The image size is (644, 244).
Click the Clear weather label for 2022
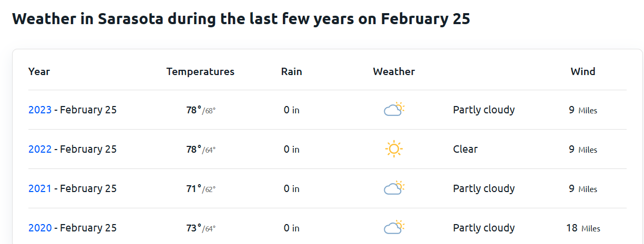(x=465, y=149)
